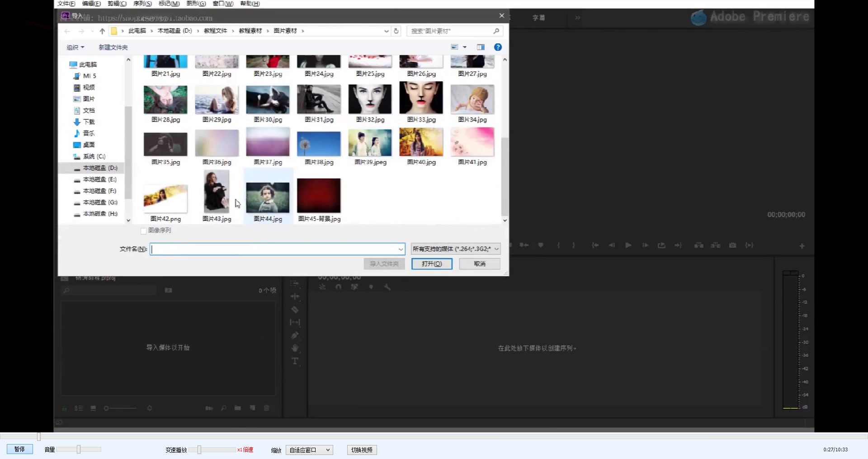Click the Lift button in Program monitor
This screenshot has height=459, width=868.
(699, 245)
